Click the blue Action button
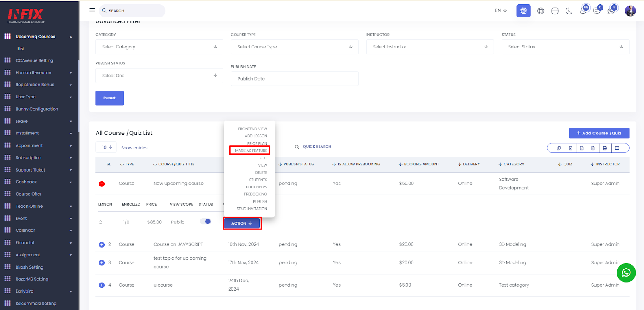Screen dimensions: 644x310 click(242, 223)
